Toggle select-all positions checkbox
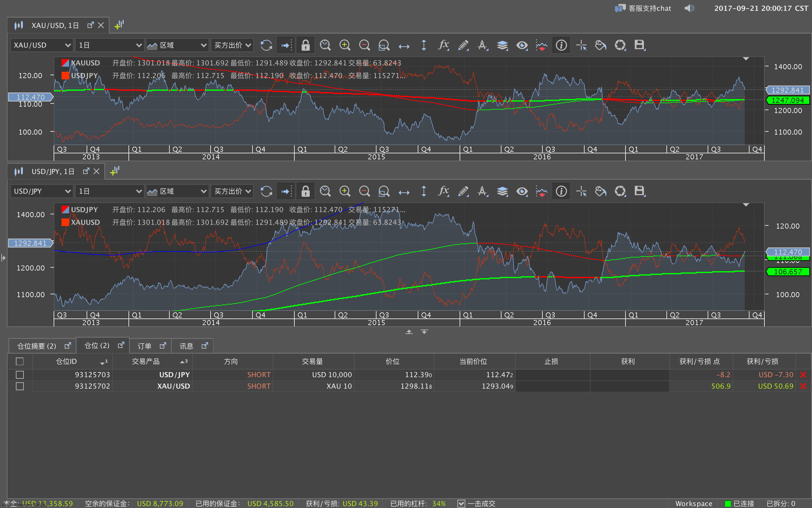This screenshot has width=812, height=508. 20,362
